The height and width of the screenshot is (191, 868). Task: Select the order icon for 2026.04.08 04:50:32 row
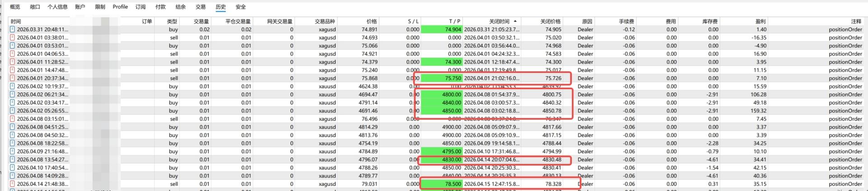(12, 135)
